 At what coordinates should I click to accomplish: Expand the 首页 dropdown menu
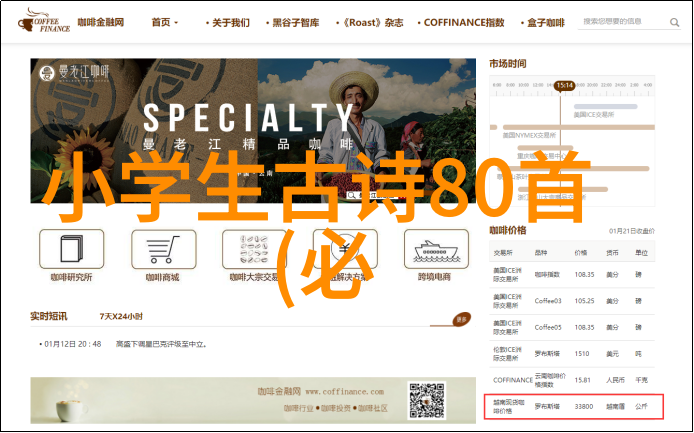coord(165,22)
